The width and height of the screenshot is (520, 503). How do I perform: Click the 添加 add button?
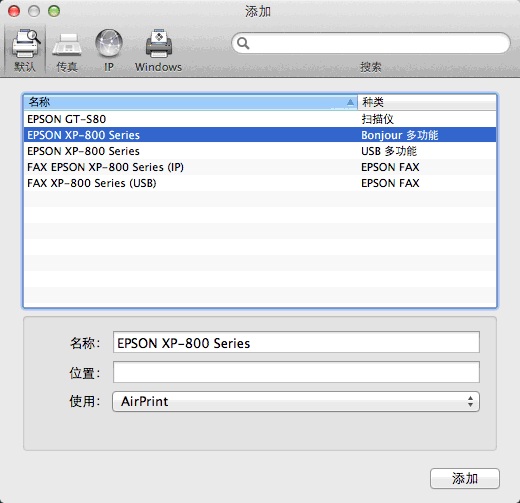tap(465, 479)
